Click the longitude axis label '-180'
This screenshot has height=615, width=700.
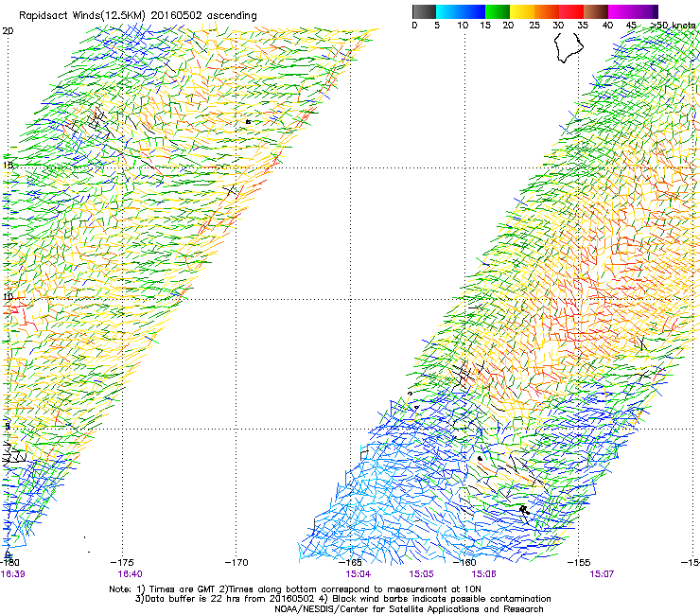pyautogui.click(x=9, y=563)
